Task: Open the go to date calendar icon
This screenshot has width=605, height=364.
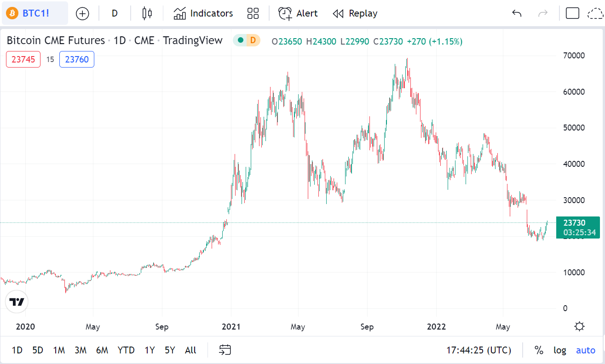Action: pyautogui.click(x=225, y=350)
